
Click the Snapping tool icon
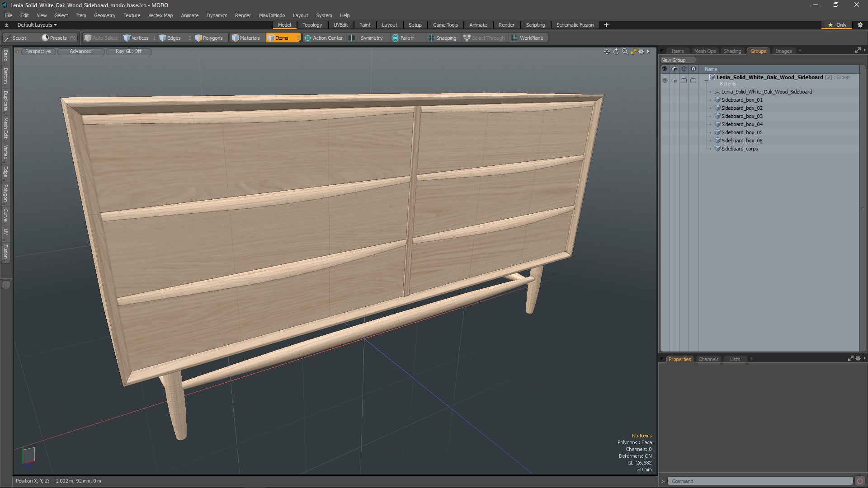(431, 38)
